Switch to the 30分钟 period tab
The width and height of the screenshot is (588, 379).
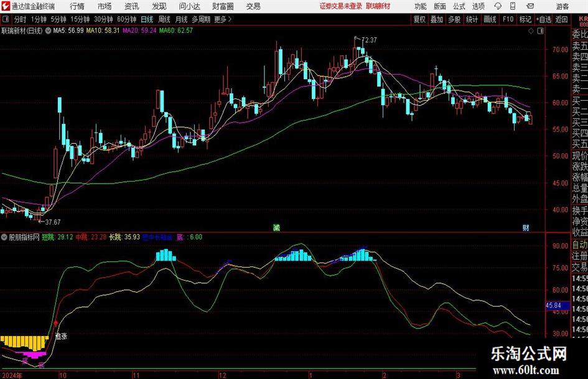(x=103, y=19)
